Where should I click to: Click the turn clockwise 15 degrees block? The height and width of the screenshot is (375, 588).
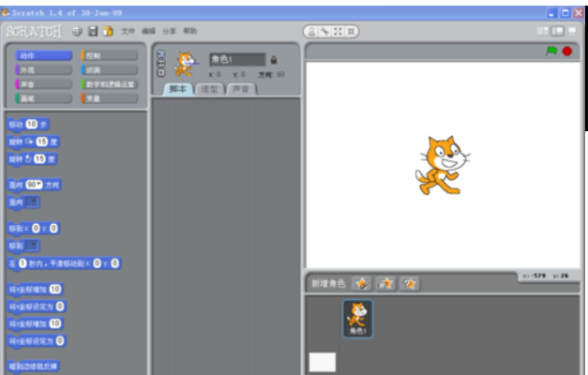(x=34, y=142)
